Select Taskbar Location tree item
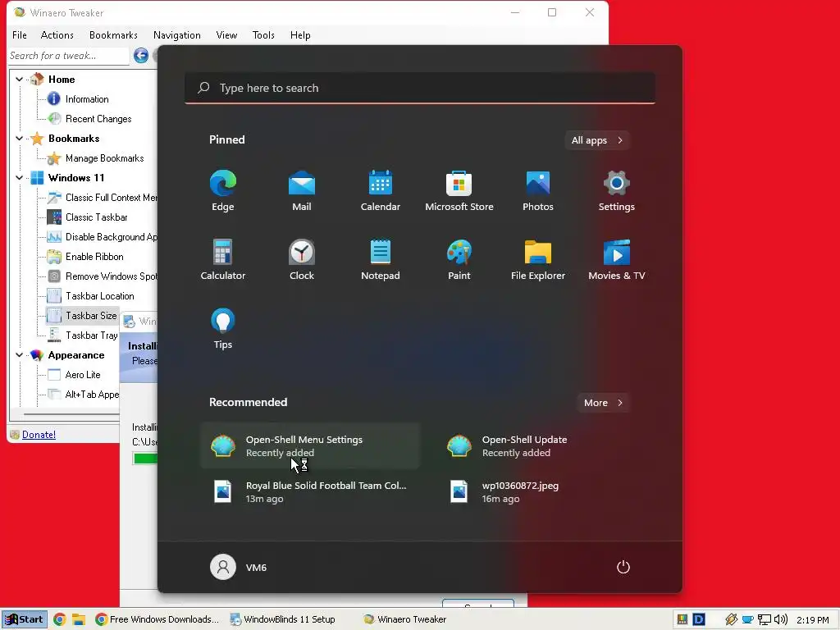The image size is (840, 630). [x=99, y=295]
